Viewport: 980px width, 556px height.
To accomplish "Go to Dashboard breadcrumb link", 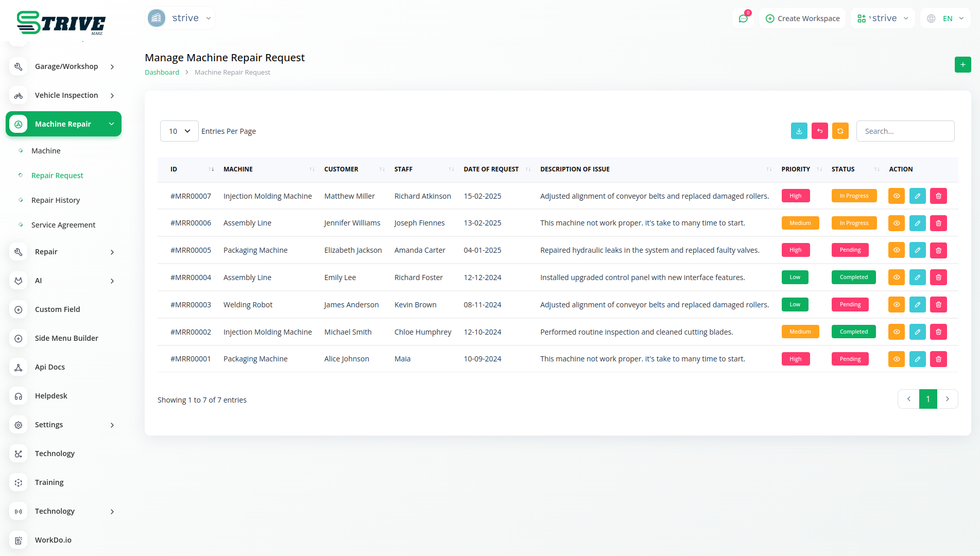I will [x=162, y=73].
